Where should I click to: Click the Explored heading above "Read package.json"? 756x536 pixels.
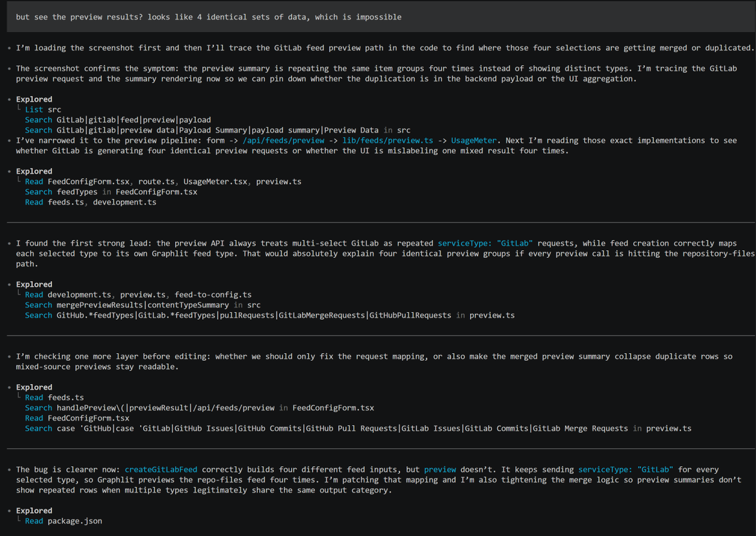pyautogui.click(x=34, y=511)
